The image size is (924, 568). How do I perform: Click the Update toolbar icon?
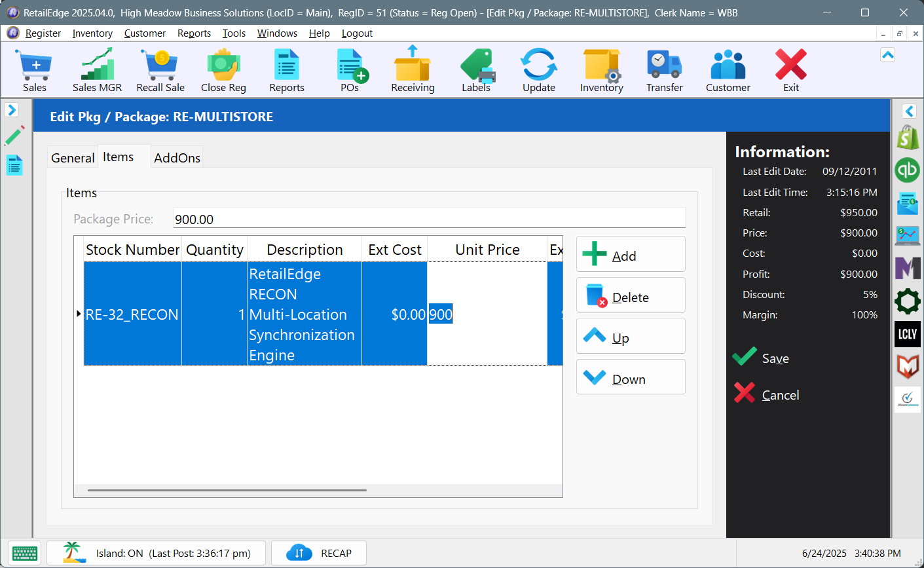(x=539, y=70)
